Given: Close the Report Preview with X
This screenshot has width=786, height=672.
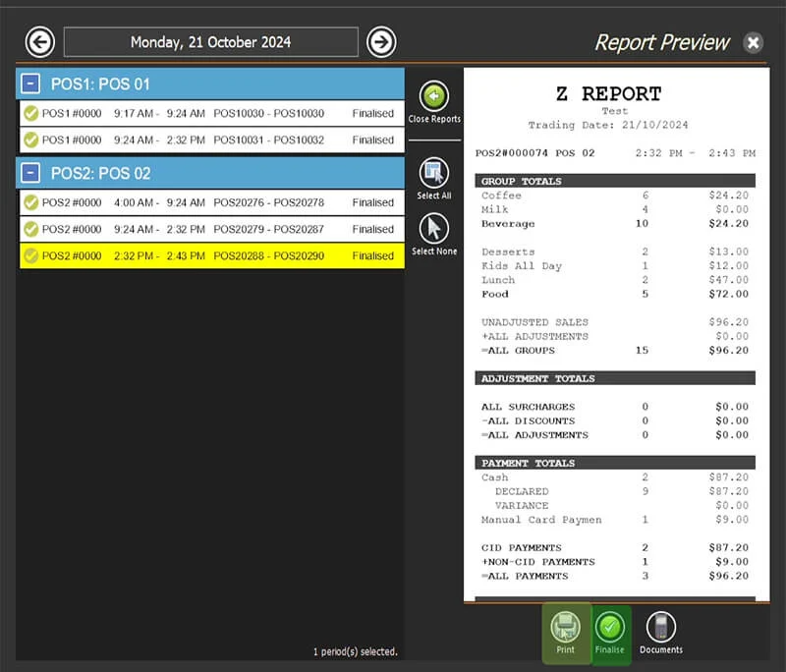Looking at the screenshot, I should tap(753, 42).
